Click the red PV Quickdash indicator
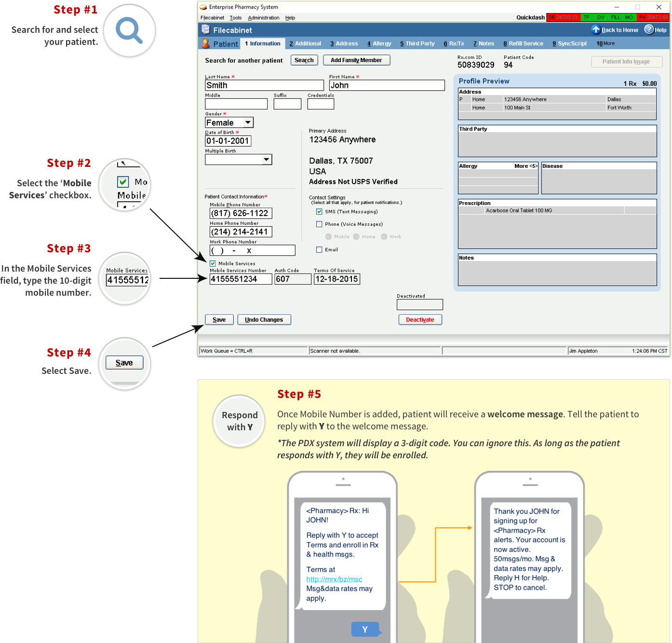Image resolution: width=672 pixels, height=643 pixels. click(x=653, y=17)
